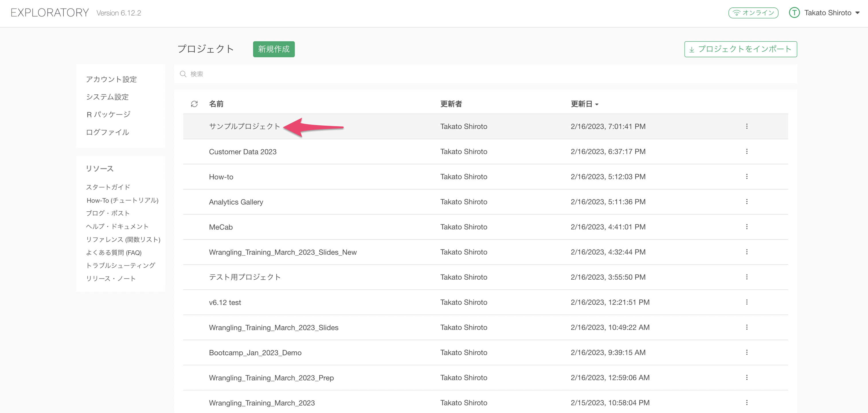The image size is (868, 413).
Task: Open more options for Customer Data 2023
Action: (747, 151)
